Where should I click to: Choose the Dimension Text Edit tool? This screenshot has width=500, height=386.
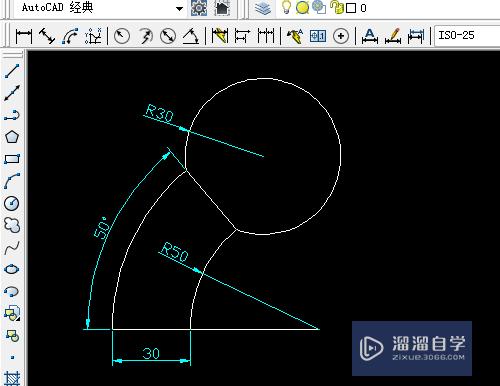(x=393, y=36)
